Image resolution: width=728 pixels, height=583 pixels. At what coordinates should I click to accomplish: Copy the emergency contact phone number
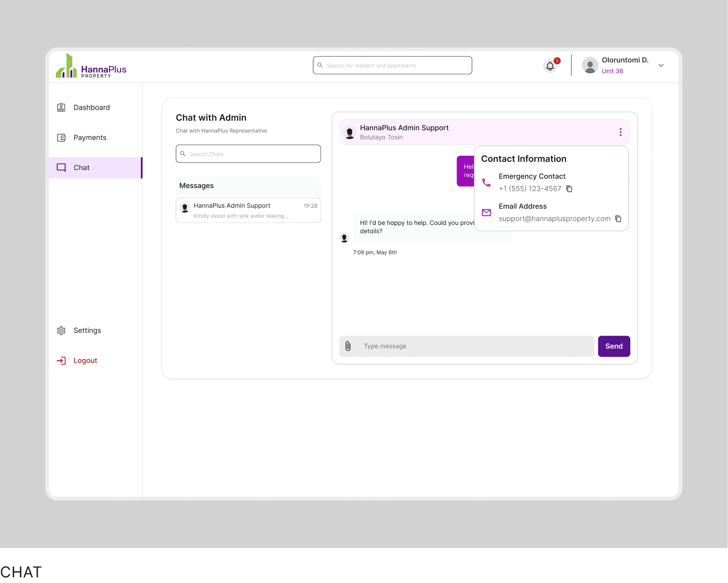[569, 189]
